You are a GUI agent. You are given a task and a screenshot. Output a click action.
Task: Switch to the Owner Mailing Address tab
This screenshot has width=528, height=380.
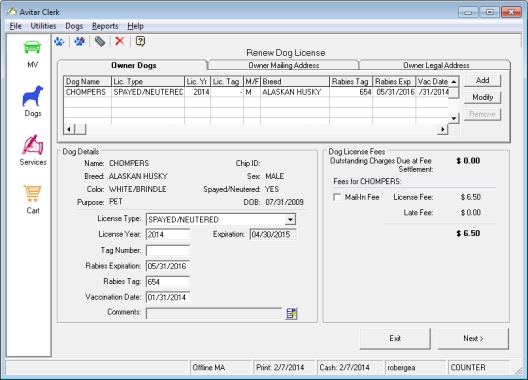coord(284,65)
